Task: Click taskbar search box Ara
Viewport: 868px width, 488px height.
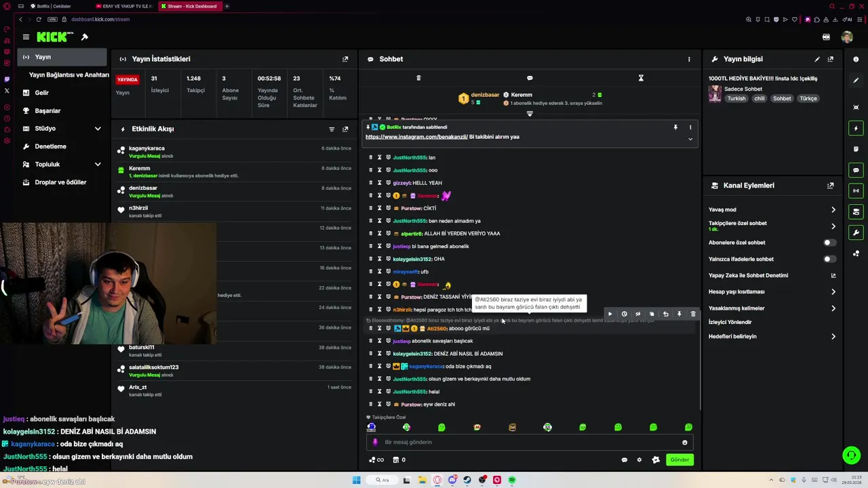Action: pos(384,481)
